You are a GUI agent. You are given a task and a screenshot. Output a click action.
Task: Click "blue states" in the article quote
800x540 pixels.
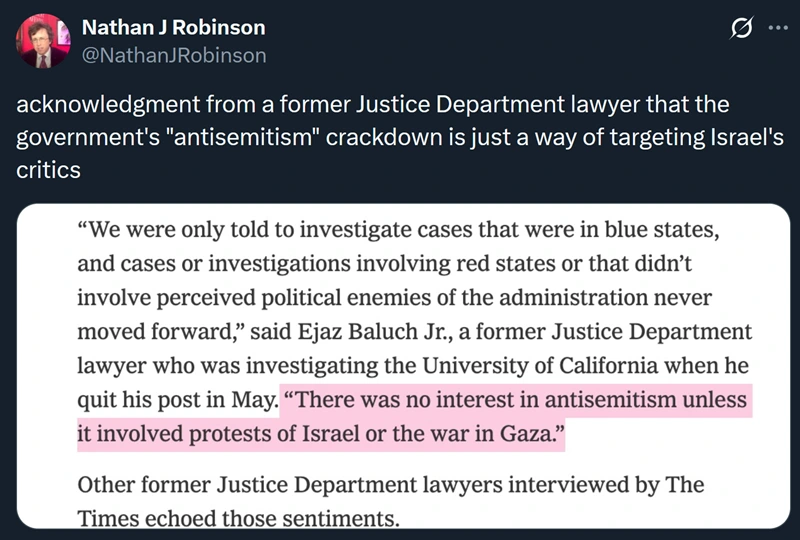(666, 232)
